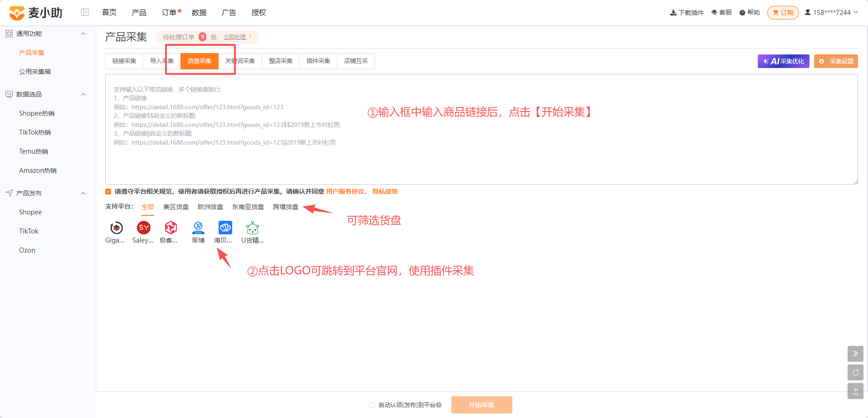Switch to 导入采集 tab
This screenshot has width=868, height=418.
coord(162,61)
